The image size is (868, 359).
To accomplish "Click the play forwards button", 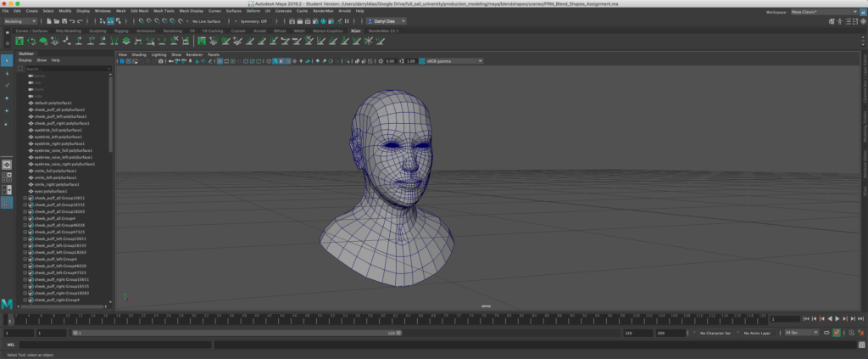I will point(837,318).
